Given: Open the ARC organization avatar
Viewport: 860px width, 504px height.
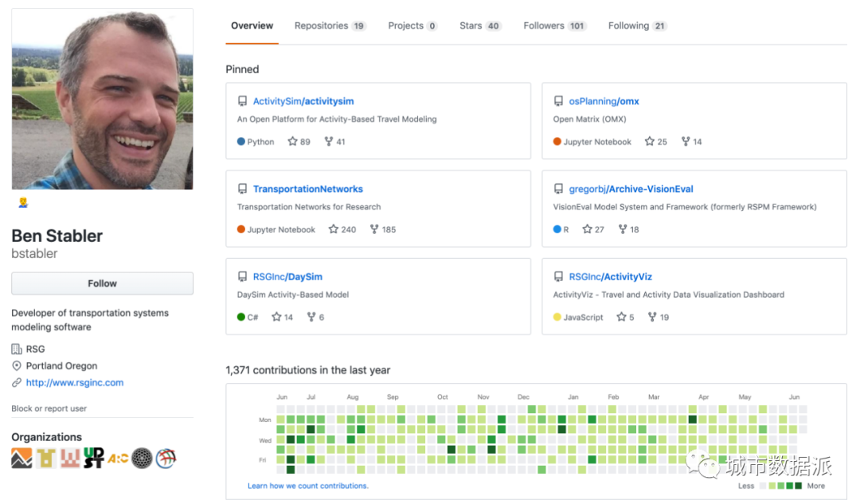Looking at the screenshot, I should (118, 458).
